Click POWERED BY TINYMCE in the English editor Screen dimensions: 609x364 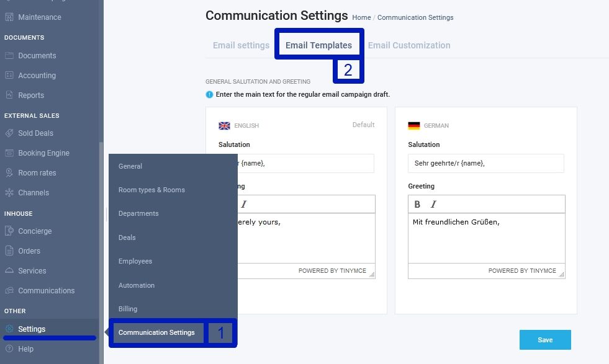[332, 271]
